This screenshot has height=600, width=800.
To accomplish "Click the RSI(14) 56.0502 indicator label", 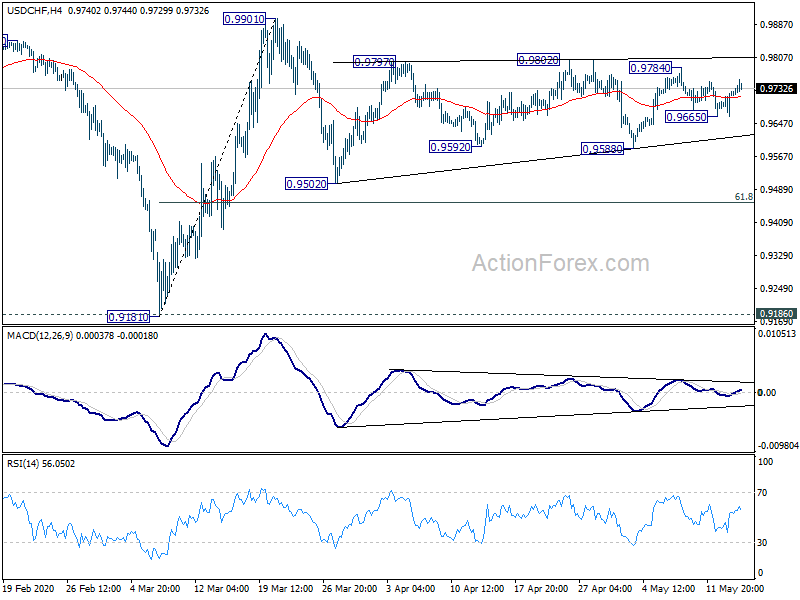I will 41,464.
